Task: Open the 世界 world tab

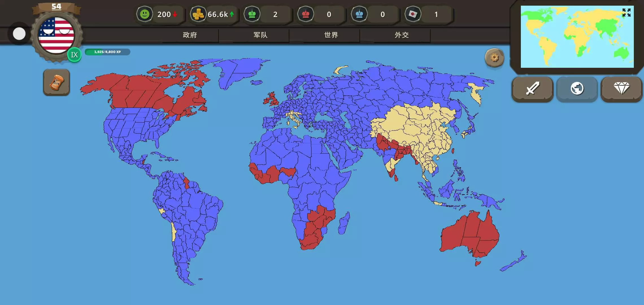Action: pos(331,35)
